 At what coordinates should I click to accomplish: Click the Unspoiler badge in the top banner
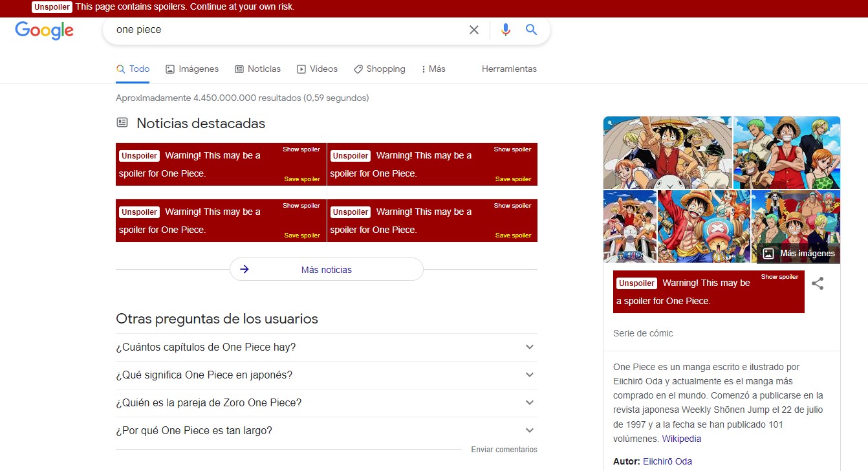tap(52, 6)
